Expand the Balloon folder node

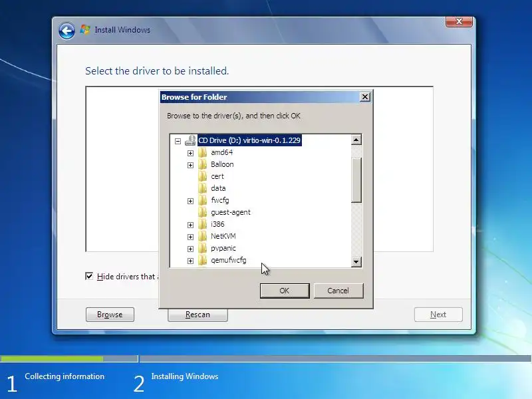click(x=190, y=165)
